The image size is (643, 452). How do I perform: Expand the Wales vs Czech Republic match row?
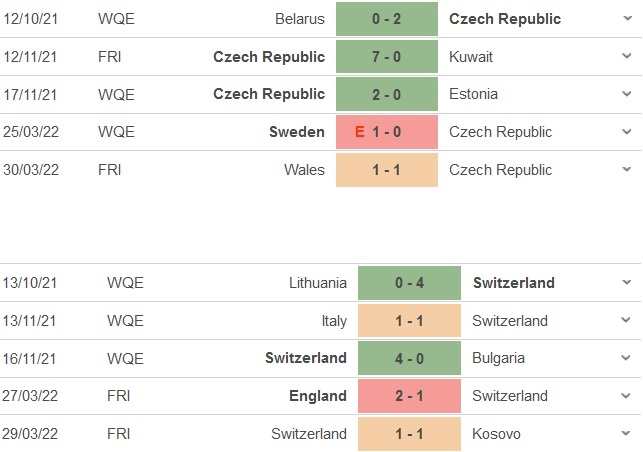[627, 170]
